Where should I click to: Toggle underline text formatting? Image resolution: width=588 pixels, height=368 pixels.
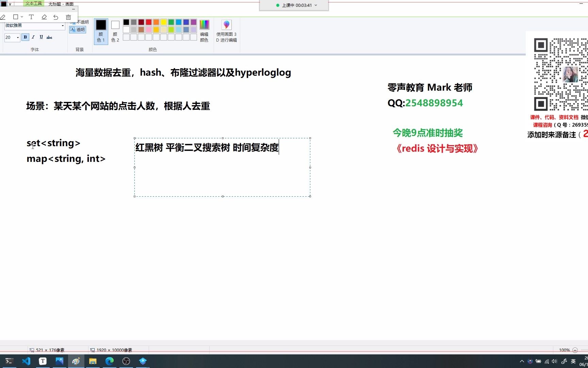(41, 37)
